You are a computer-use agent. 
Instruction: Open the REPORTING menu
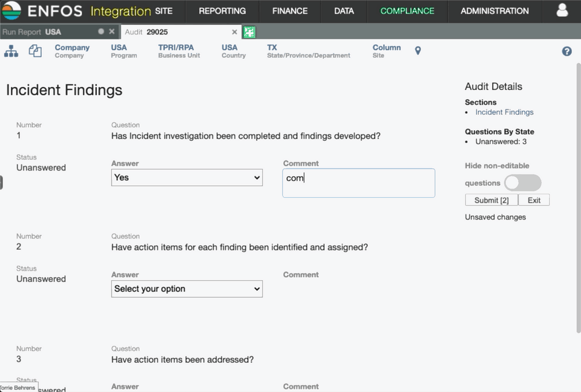point(222,11)
